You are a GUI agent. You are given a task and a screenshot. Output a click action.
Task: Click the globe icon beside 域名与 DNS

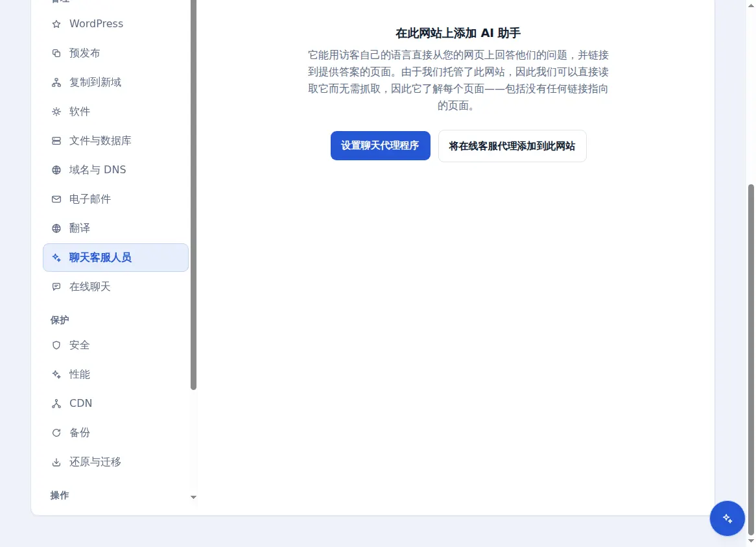click(x=56, y=170)
